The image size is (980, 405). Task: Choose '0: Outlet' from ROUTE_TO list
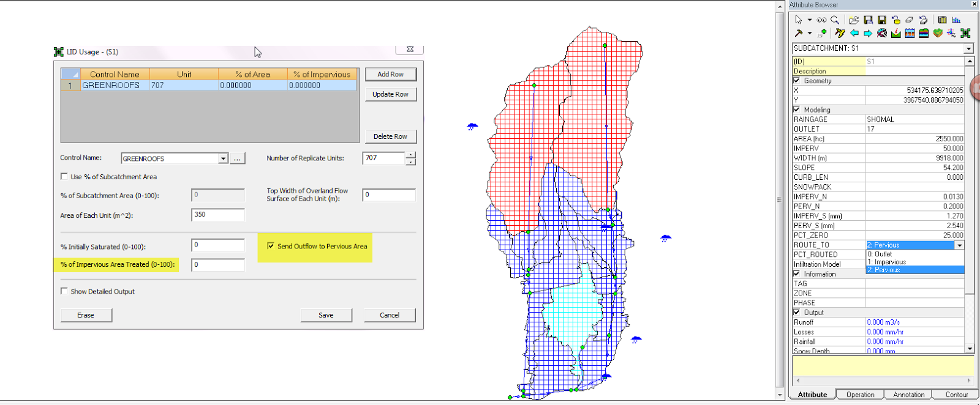point(915,254)
